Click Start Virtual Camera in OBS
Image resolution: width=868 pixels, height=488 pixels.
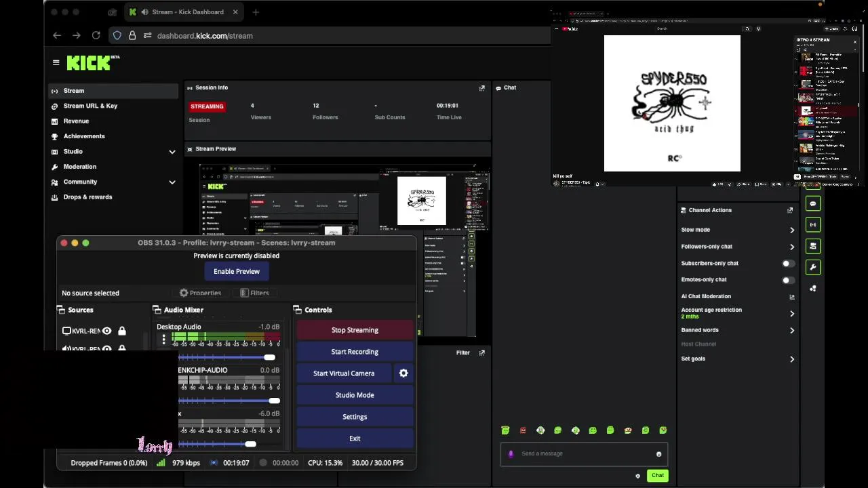[x=344, y=373]
